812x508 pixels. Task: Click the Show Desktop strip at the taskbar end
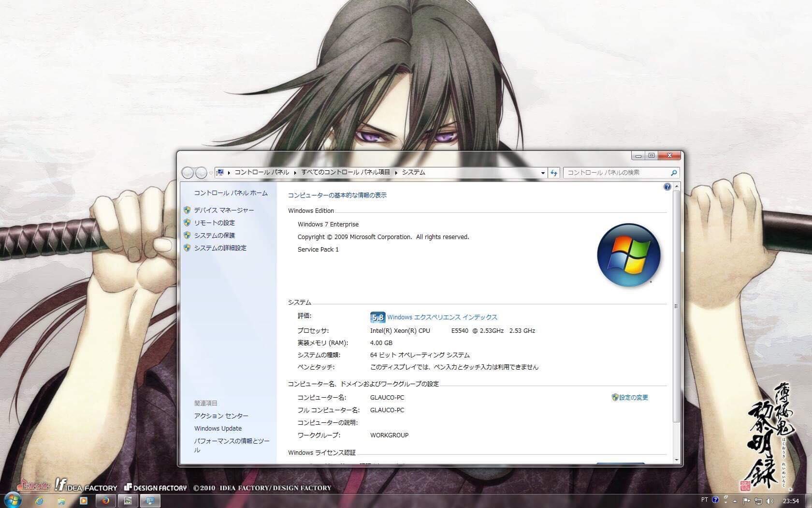[x=808, y=501]
